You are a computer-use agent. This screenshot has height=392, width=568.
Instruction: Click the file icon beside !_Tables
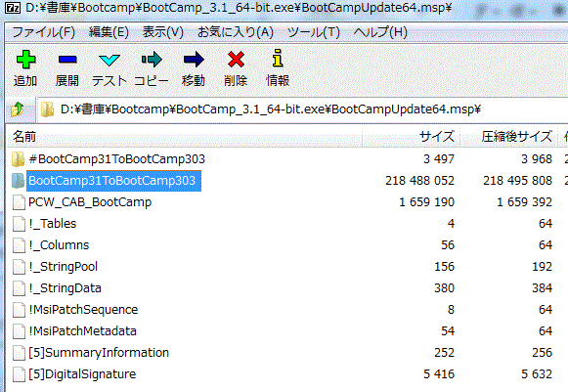tap(19, 224)
